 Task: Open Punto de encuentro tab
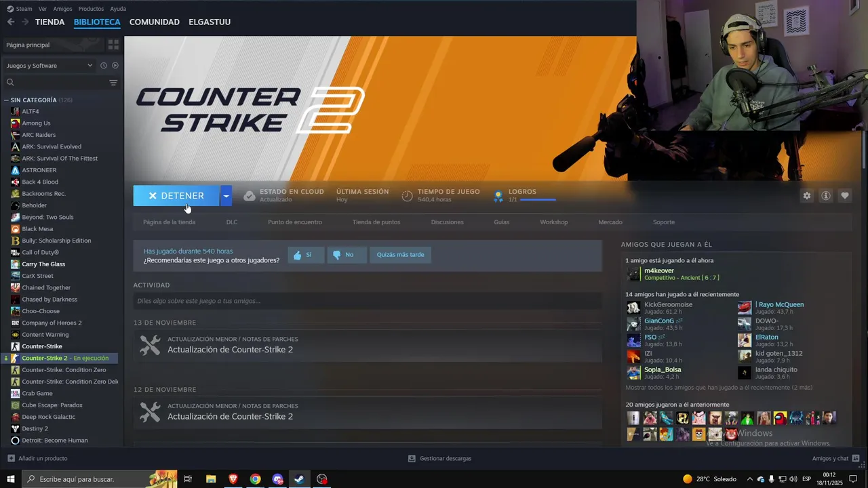(x=295, y=222)
